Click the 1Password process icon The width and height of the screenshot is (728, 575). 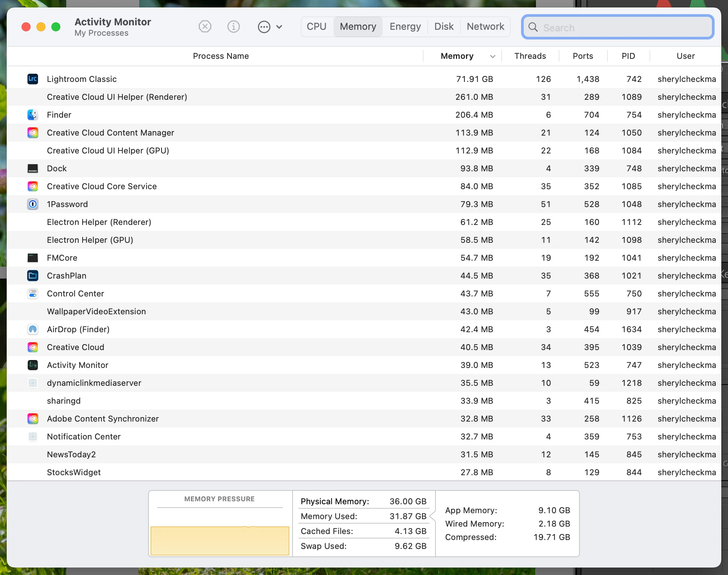point(33,204)
